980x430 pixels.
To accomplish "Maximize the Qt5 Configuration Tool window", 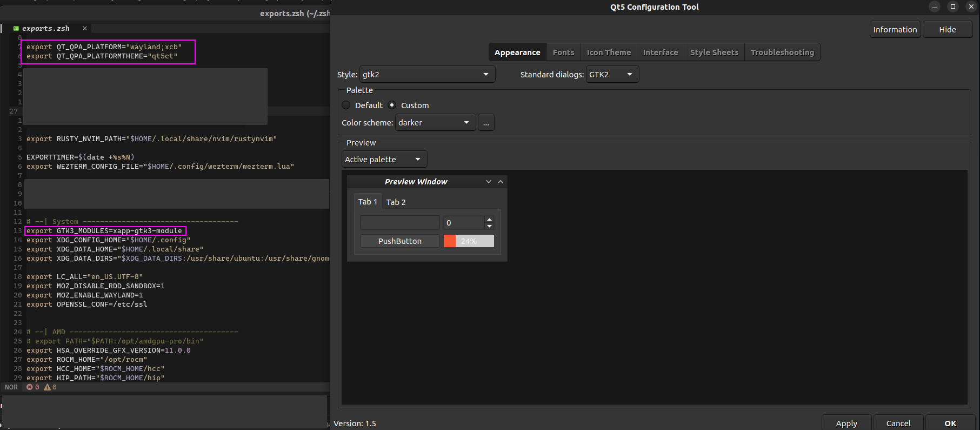I will [953, 6].
